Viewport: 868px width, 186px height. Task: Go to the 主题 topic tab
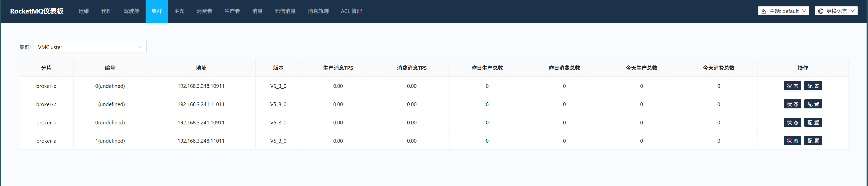coord(179,11)
